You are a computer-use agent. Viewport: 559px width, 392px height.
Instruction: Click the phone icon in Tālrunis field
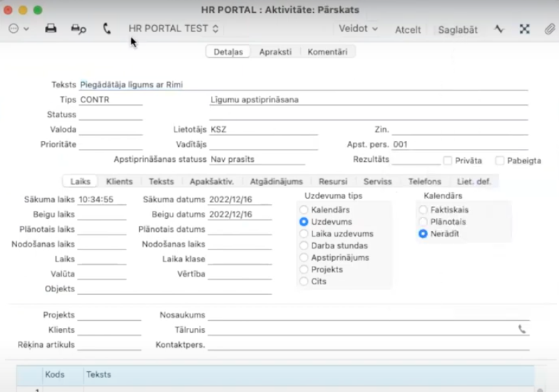point(522,329)
